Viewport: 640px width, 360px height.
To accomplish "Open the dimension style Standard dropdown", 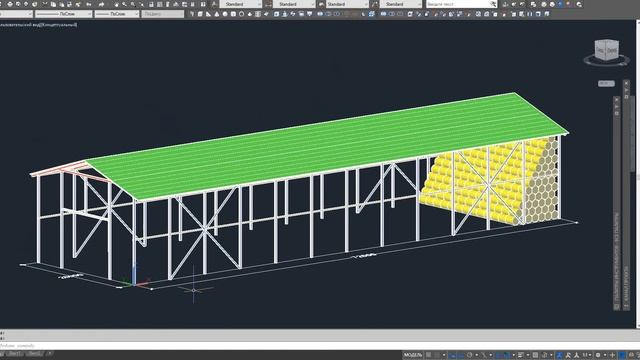I will (294, 4).
